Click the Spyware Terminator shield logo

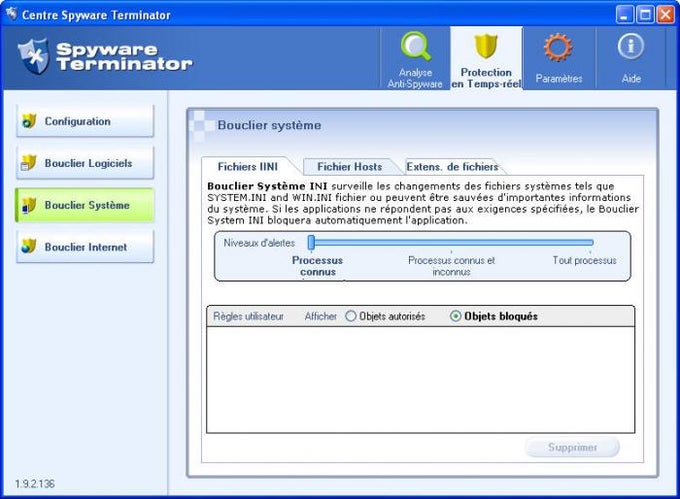tap(33, 56)
